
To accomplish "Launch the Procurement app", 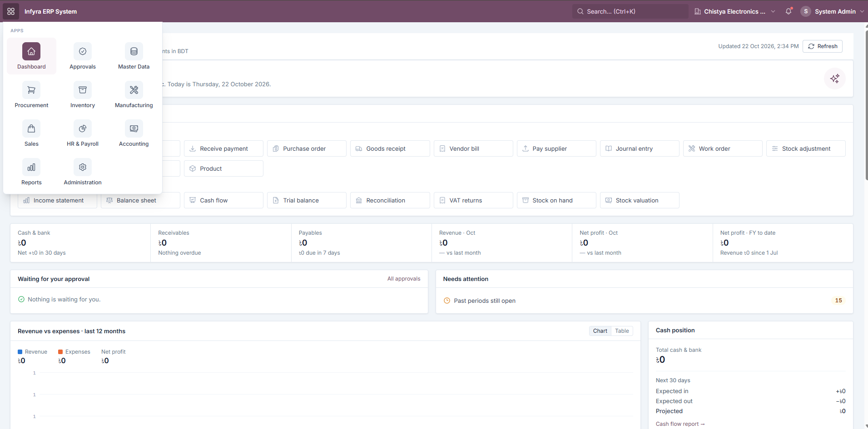I will tap(31, 94).
